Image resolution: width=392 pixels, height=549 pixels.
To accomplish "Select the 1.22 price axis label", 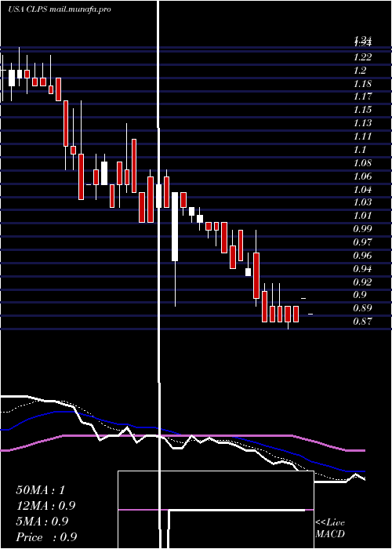I will (x=362, y=57).
